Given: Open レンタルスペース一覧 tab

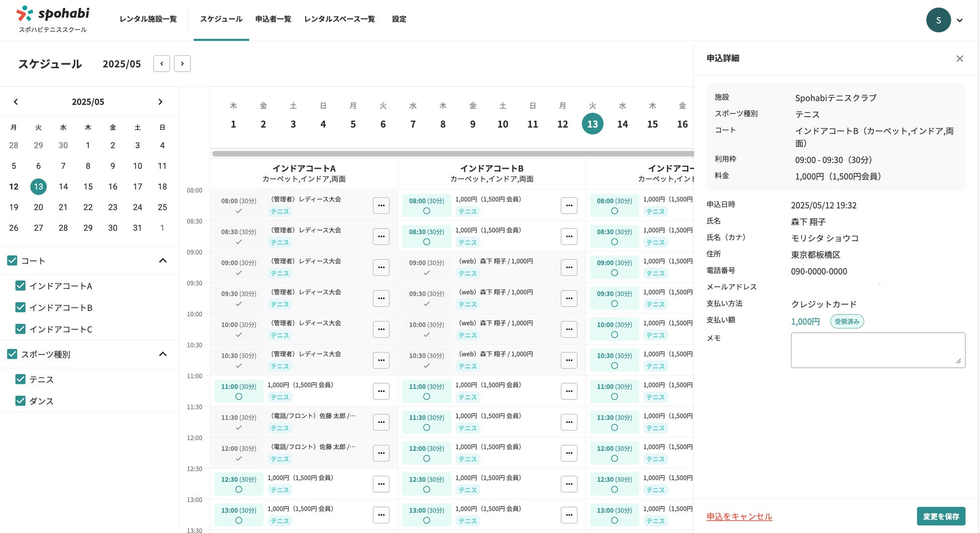Looking at the screenshot, I should pos(339,19).
